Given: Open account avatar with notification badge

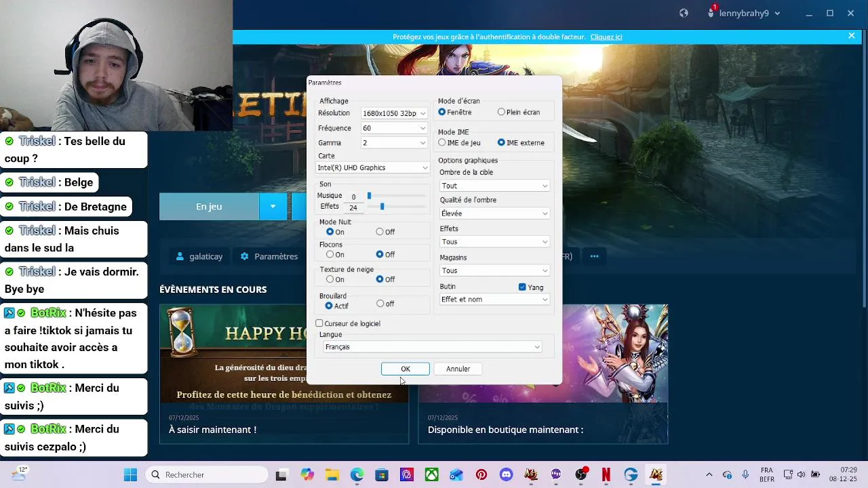Looking at the screenshot, I should click(712, 12).
